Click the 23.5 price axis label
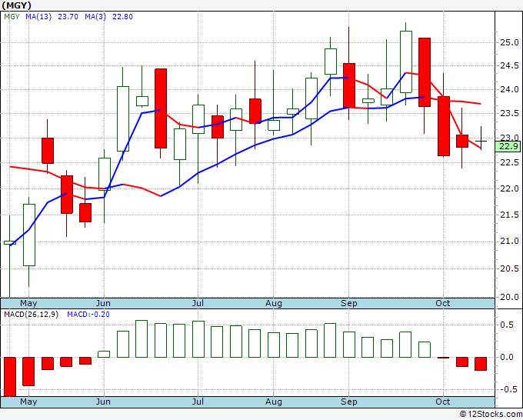 coord(509,113)
